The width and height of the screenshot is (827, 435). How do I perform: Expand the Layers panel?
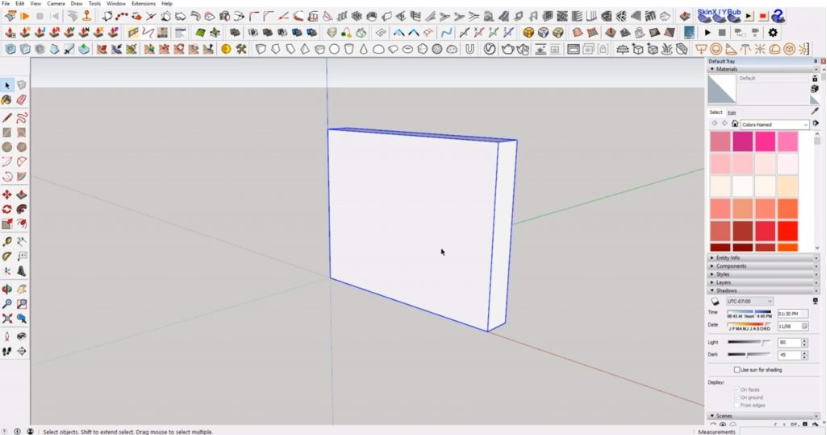pos(762,283)
